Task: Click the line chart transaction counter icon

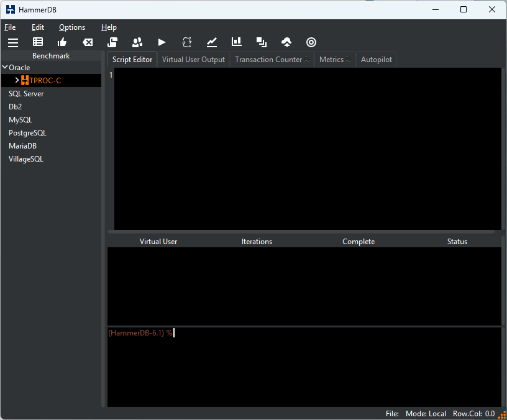Action: pos(212,42)
